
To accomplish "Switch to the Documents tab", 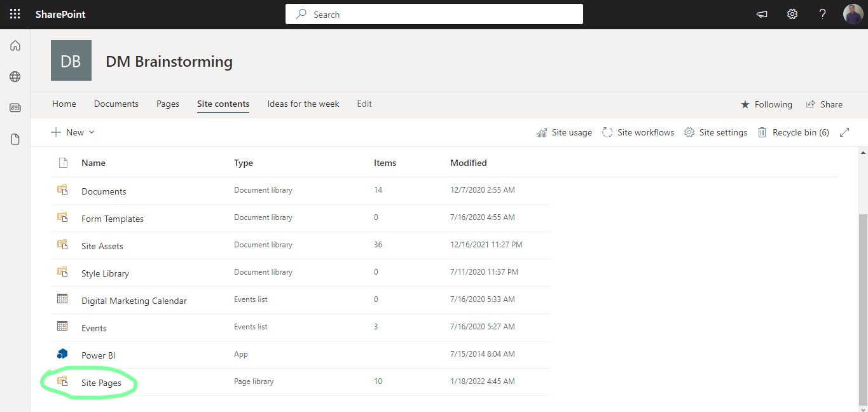I will click(116, 104).
